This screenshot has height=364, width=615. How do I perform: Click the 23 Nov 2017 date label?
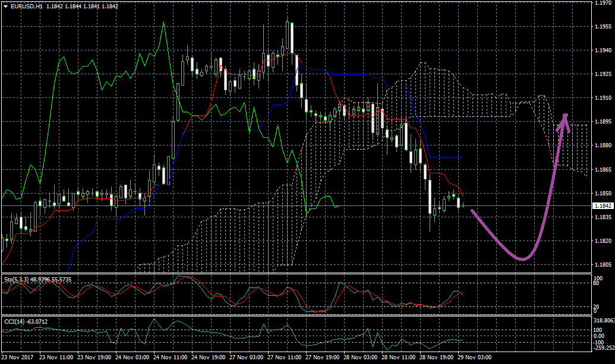[x=17, y=358]
